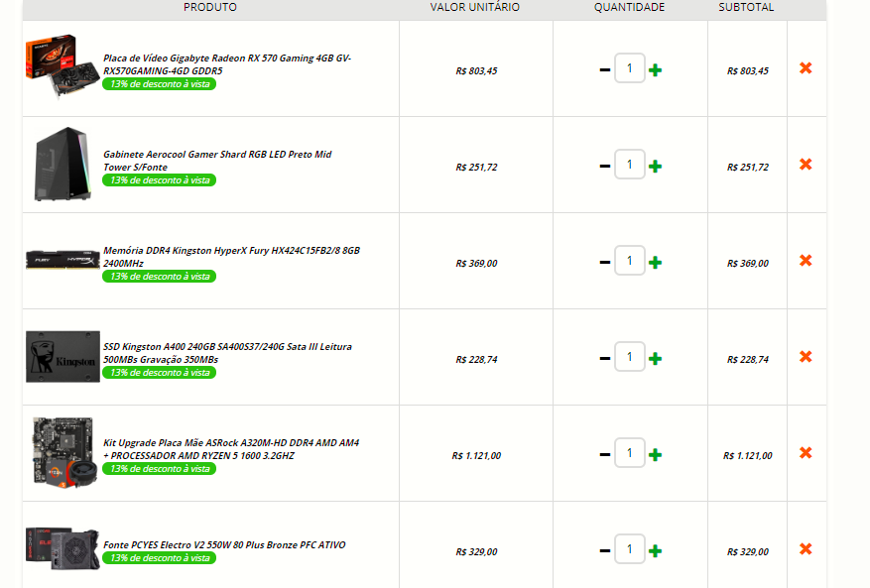Click quantity field for Fonte PCYES
This screenshot has width=870, height=588.
(x=630, y=549)
